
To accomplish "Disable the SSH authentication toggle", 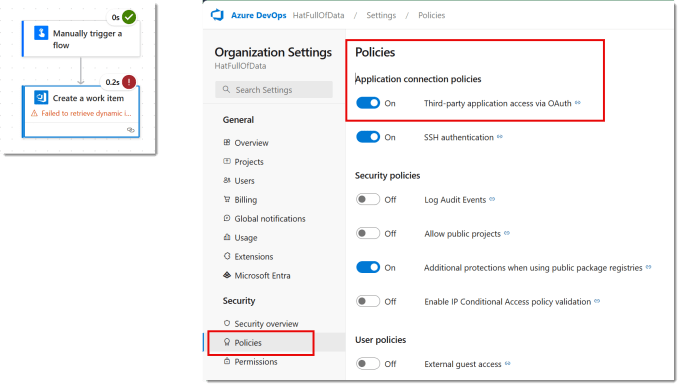I will tap(368, 137).
